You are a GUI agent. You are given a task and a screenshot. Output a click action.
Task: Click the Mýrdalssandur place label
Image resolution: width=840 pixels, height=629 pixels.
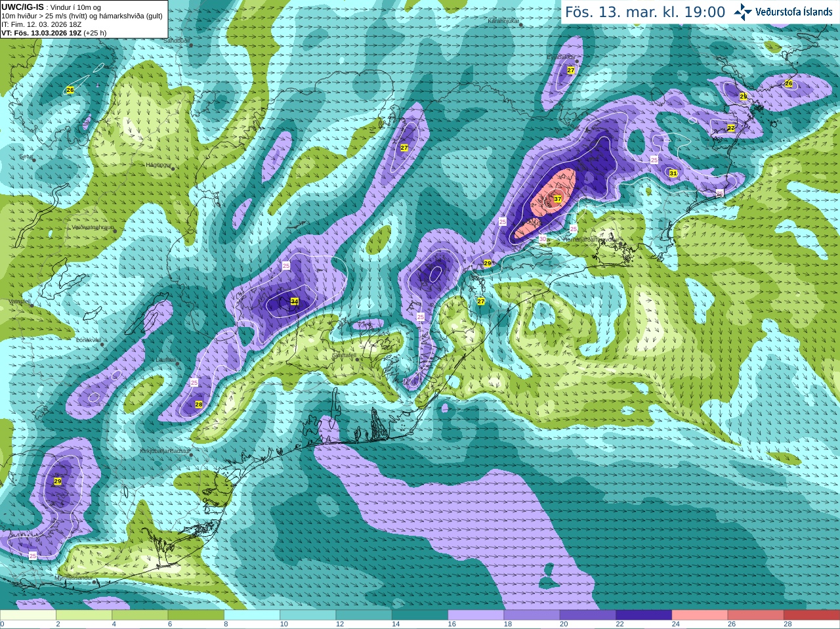(x=73, y=578)
